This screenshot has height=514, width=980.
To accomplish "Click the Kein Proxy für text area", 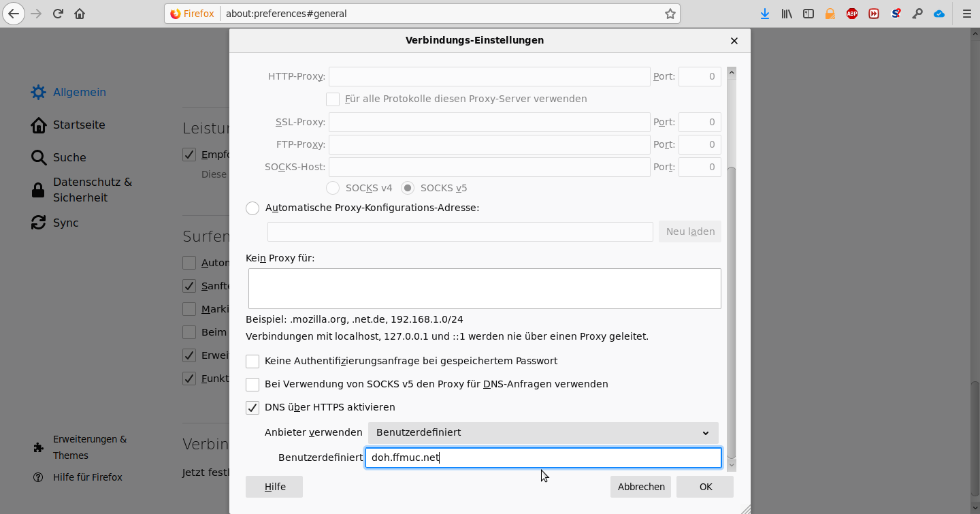I will pos(484,289).
